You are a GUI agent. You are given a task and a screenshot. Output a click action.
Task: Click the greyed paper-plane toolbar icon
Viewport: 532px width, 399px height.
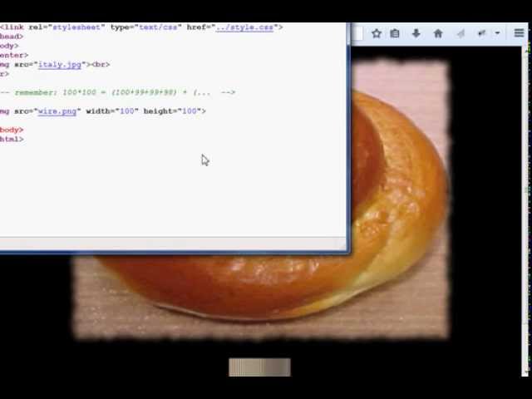click(461, 33)
